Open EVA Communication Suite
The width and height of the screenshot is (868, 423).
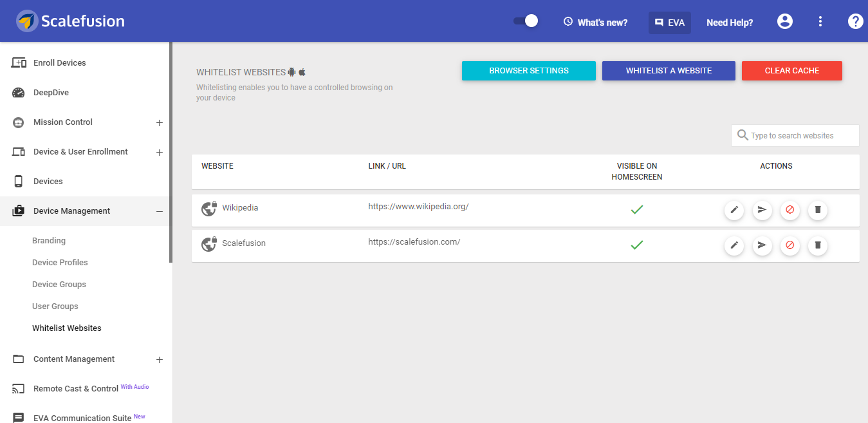pos(83,418)
